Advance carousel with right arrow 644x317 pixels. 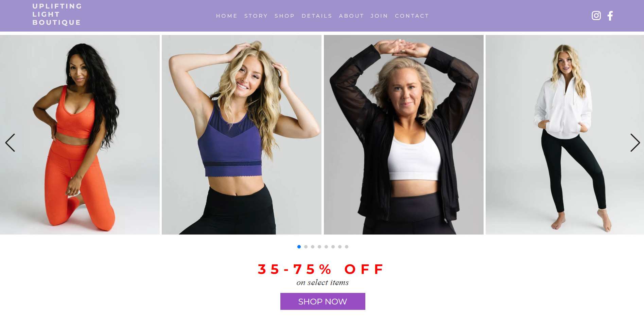635,143
